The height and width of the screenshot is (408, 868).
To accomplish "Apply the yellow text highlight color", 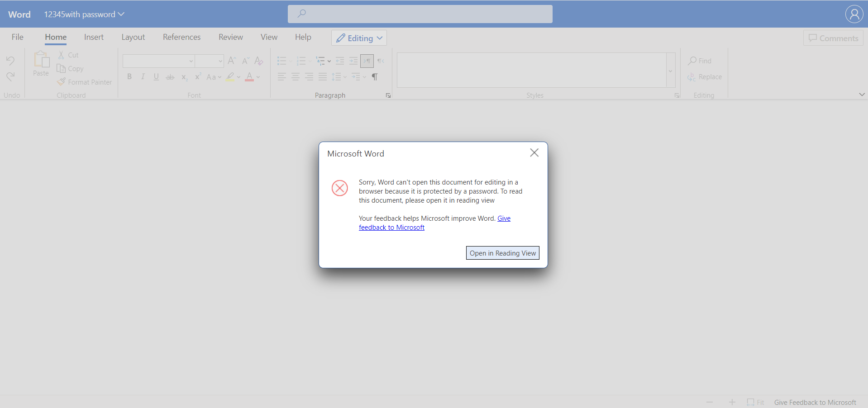I will (x=230, y=77).
